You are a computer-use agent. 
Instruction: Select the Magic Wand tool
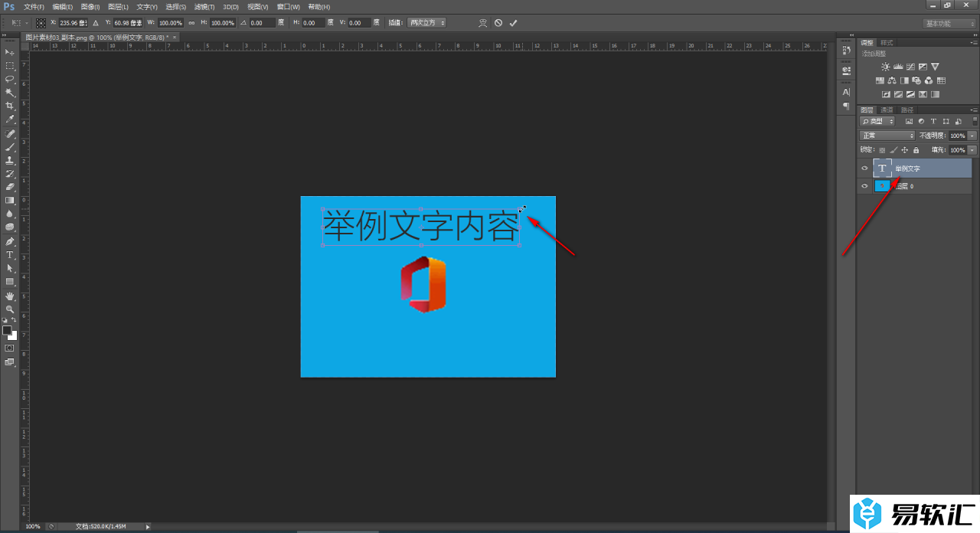(x=10, y=92)
